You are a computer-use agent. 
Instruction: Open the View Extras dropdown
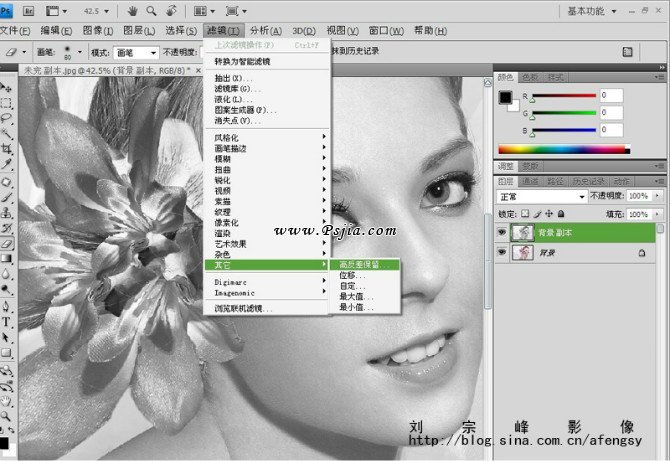pyautogui.click(x=56, y=11)
